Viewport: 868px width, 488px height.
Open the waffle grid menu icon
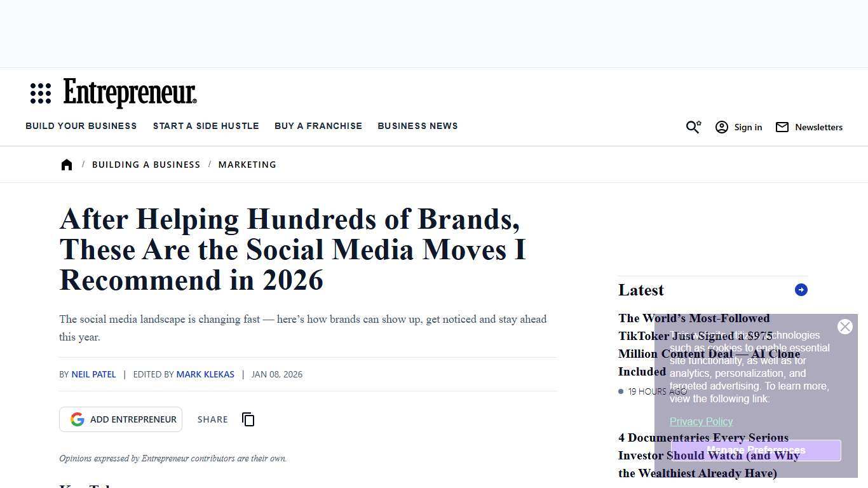(41, 93)
